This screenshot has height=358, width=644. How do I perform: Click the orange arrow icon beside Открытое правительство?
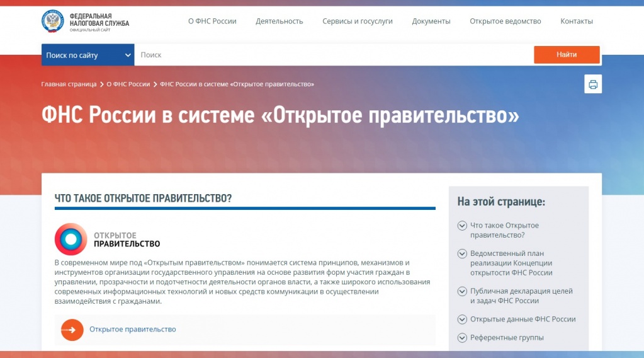[x=72, y=330]
